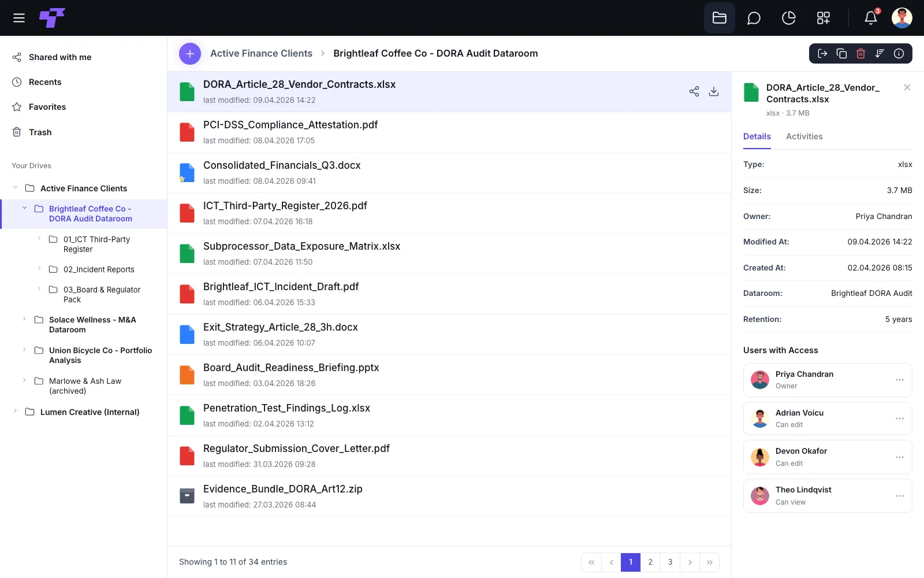Click the red delete trash icon

861,54
